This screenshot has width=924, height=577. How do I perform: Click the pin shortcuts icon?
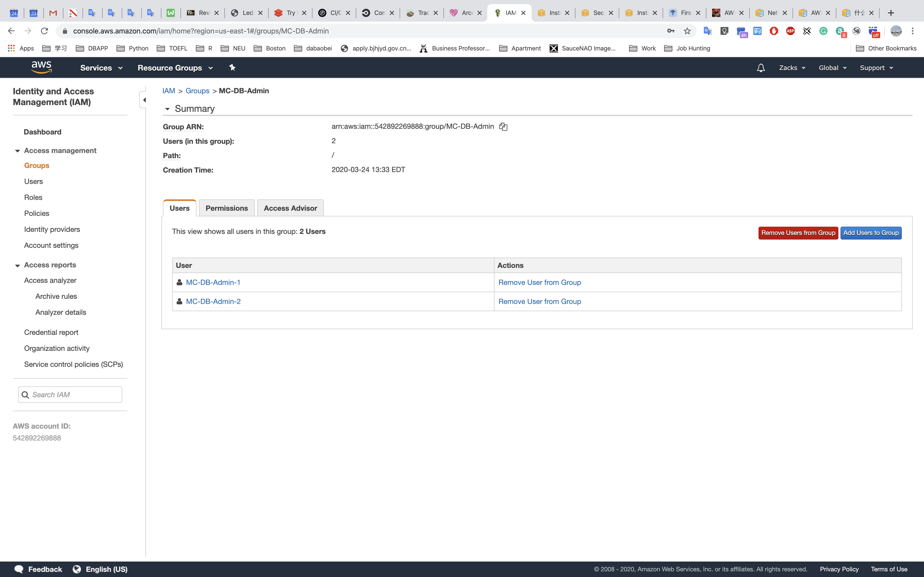pyautogui.click(x=232, y=67)
